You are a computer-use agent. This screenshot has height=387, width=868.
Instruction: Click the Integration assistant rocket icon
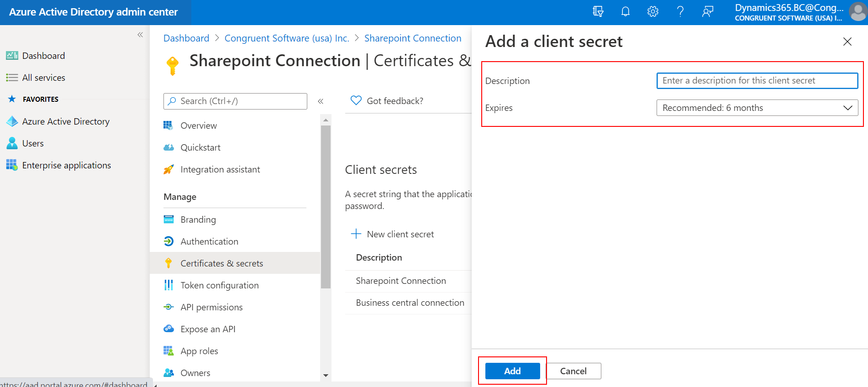(168, 169)
